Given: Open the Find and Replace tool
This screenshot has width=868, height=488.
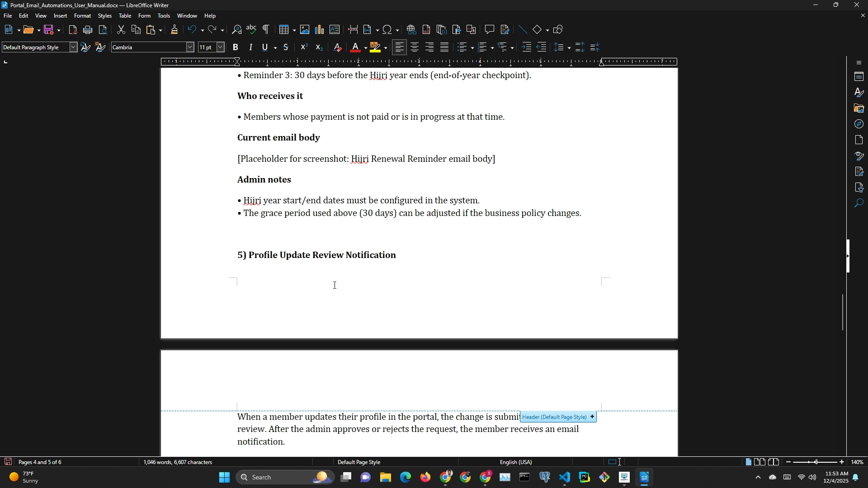Looking at the screenshot, I should click(x=236, y=30).
